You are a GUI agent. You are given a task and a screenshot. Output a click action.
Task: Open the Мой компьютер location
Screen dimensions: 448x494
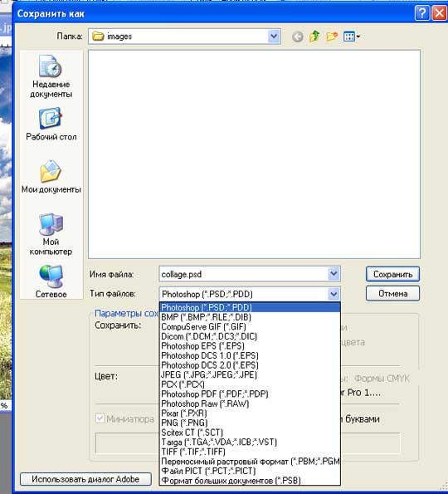(x=51, y=234)
